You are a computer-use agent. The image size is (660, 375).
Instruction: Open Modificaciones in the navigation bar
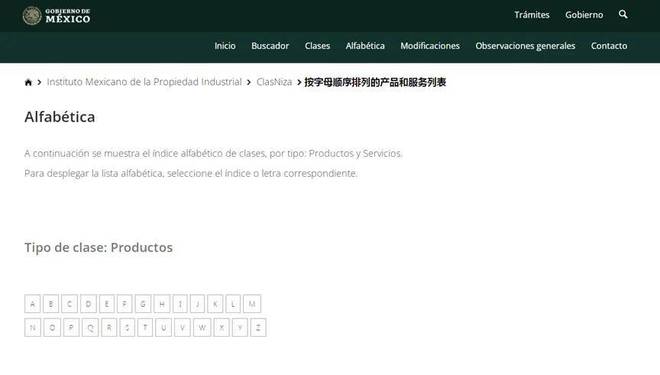[x=430, y=46]
